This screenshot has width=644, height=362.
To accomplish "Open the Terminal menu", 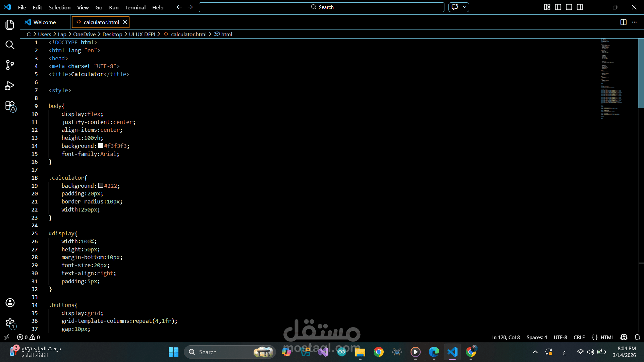I will point(135,7).
